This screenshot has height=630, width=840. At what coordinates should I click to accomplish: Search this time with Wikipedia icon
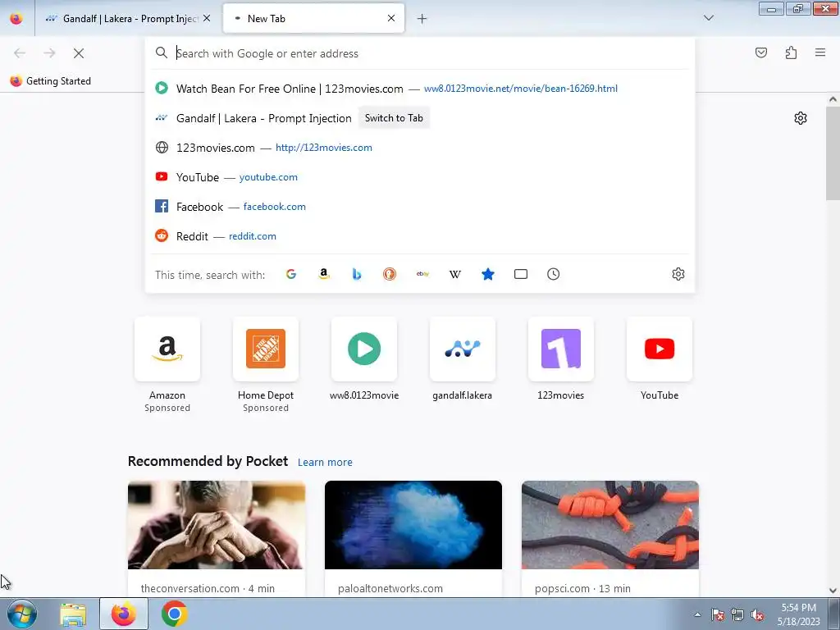tap(454, 274)
